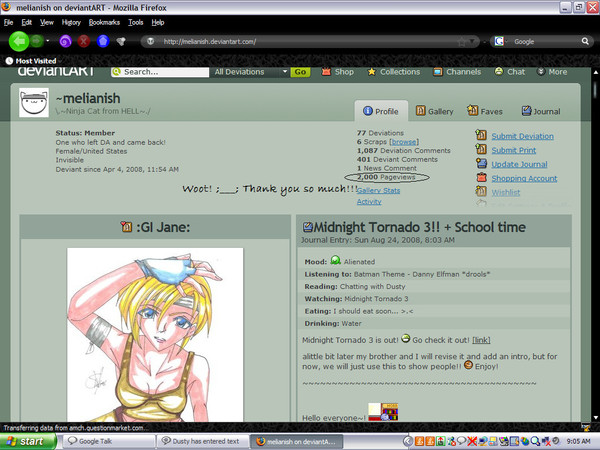Switch to Google Talk taskbar window
This screenshot has width=600, height=450.
pyautogui.click(x=108, y=442)
